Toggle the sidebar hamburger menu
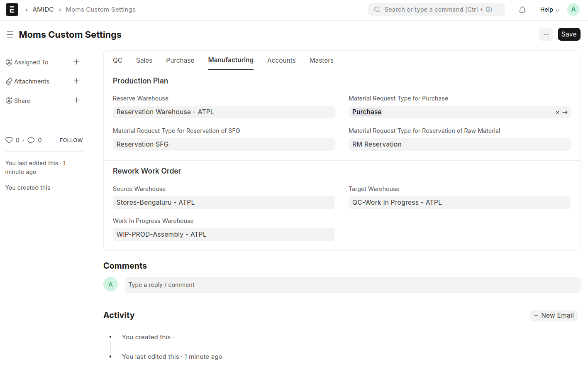Image resolution: width=588 pixels, height=365 pixels. (10, 34)
